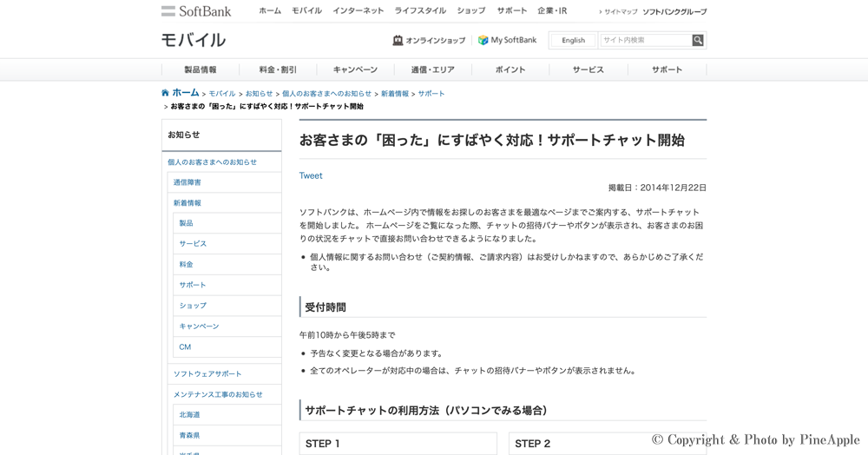Screen dimensions: 868x455
Task: Focus the サイト内検索 search field
Action: (646, 40)
